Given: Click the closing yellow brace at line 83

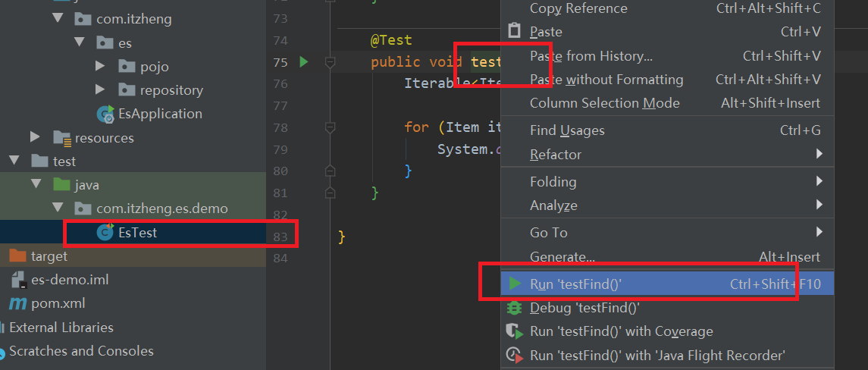Looking at the screenshot, I should (342, 237).
